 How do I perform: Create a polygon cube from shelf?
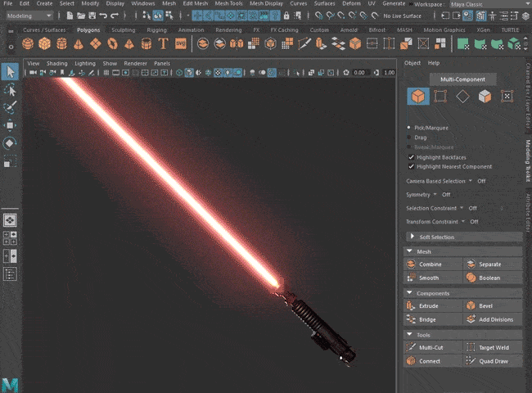[44, 44]
